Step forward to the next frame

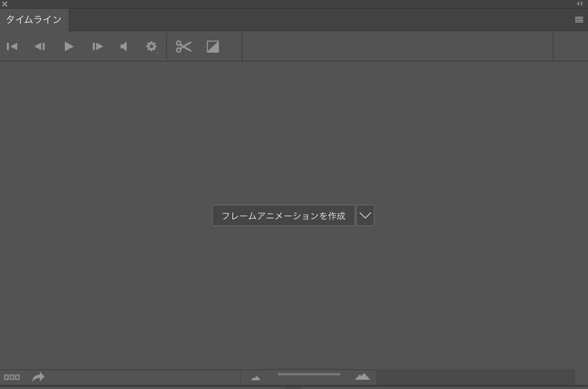tap(97, 46)
